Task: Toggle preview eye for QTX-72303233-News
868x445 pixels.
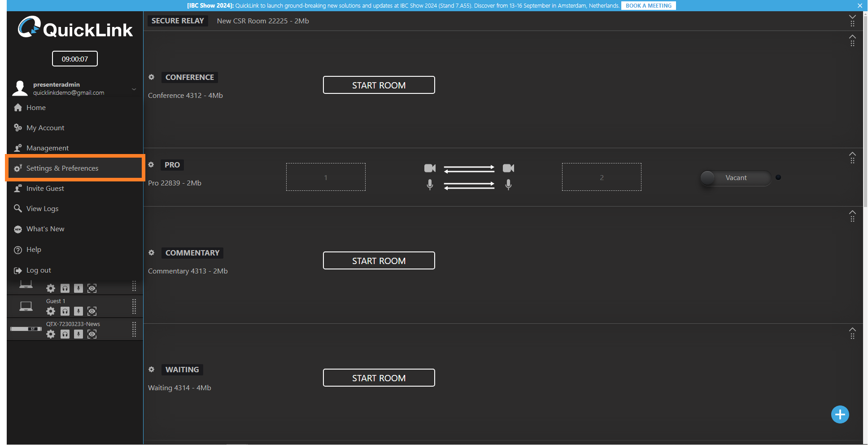Action: 92,334
